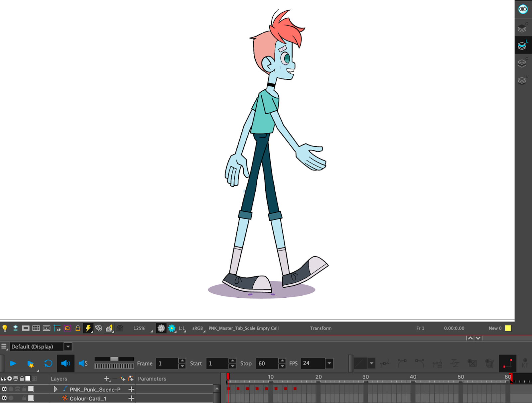
Task: Expand the PNK_Punk_Scene-P layer group
Action: click(56, 389)
